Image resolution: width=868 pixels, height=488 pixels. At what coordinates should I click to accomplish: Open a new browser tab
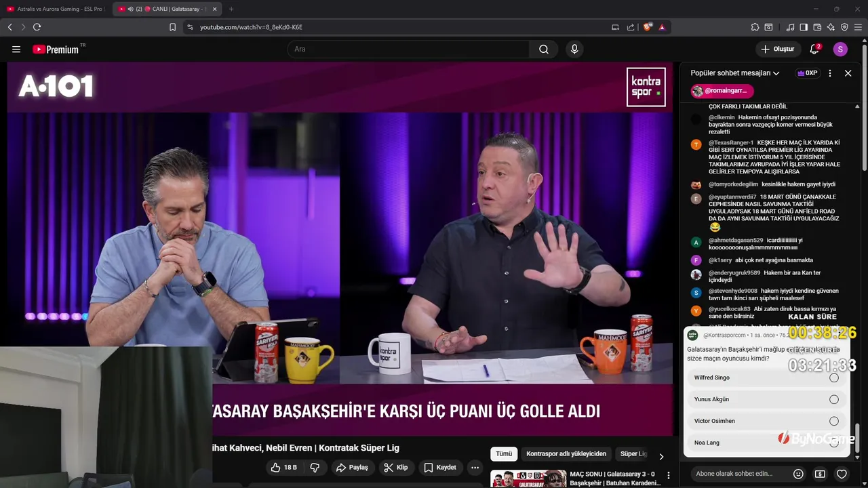pyautogui.click(x=231, y=9)
